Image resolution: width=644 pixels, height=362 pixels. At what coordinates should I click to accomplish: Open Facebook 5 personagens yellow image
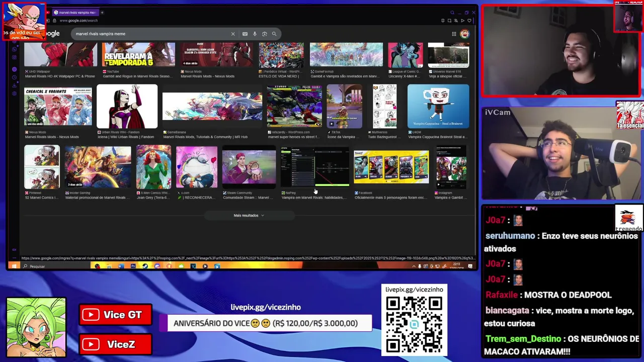[391, 167]
